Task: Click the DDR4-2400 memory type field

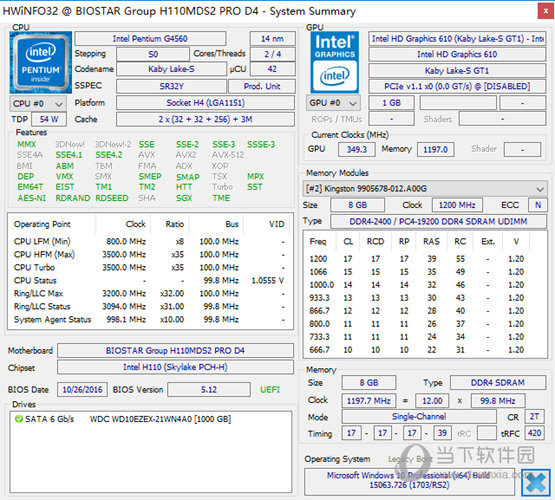Action: [438, 222]
